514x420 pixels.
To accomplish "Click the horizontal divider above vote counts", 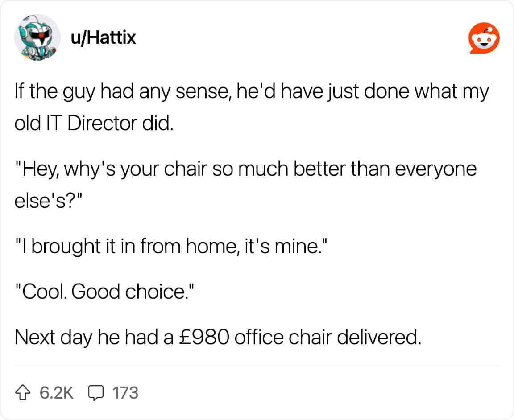I will (257, 366).
